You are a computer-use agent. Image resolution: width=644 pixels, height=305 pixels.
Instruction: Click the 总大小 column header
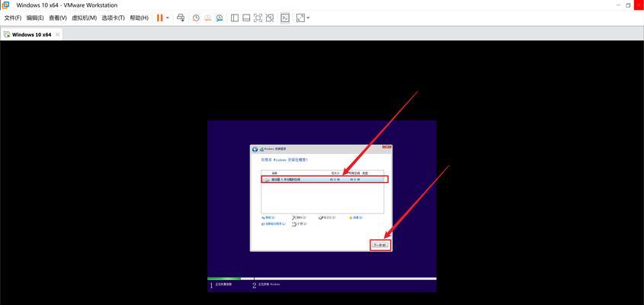(335, 173)
